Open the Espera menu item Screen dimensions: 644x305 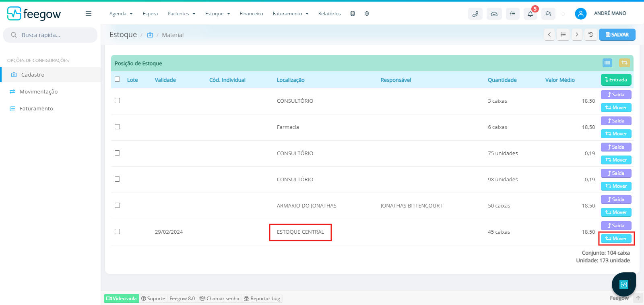pyautogui.click(x=150, y=14)
